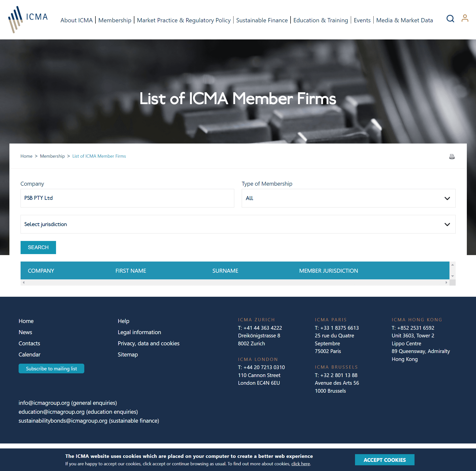Open Market Practice & Regulatory Policy menu
476x471 pixels.
[x=184, y=20]
